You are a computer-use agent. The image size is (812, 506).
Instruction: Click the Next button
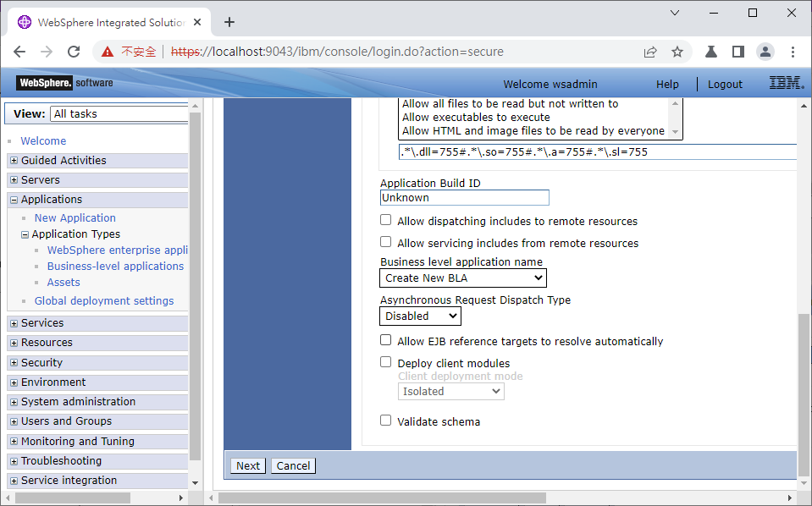pos(248,465)
